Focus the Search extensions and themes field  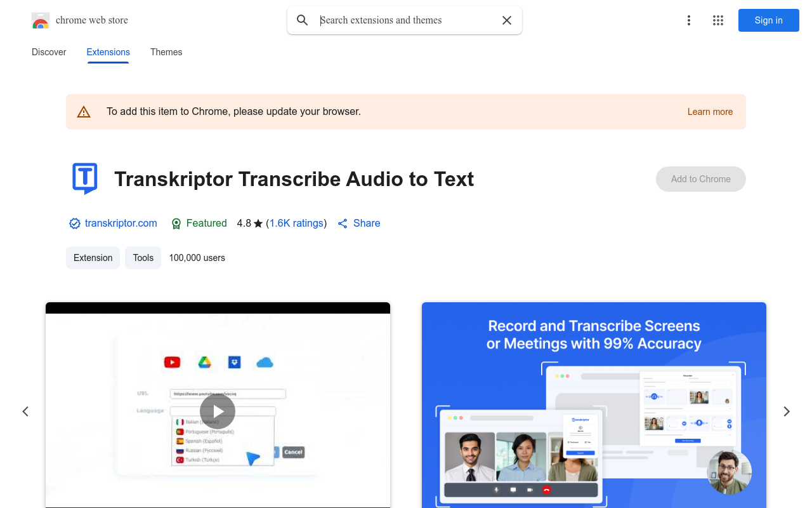coord(406,20)
